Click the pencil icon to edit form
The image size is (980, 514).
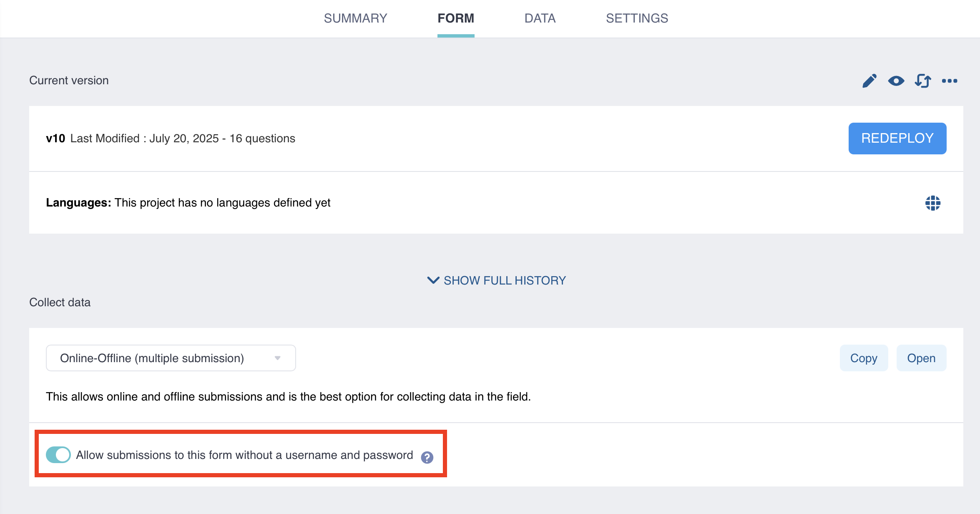[869, 81]
